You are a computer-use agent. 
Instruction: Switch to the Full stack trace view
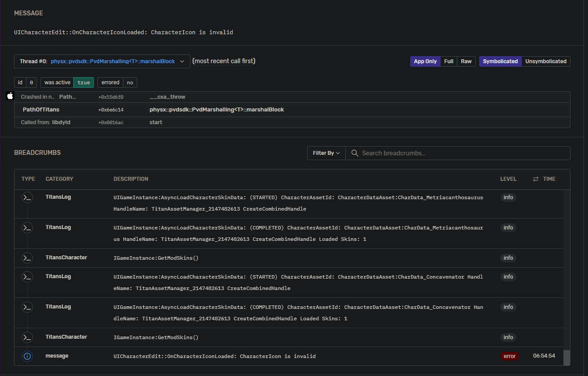pyautogui.click(x=448, y=61)
